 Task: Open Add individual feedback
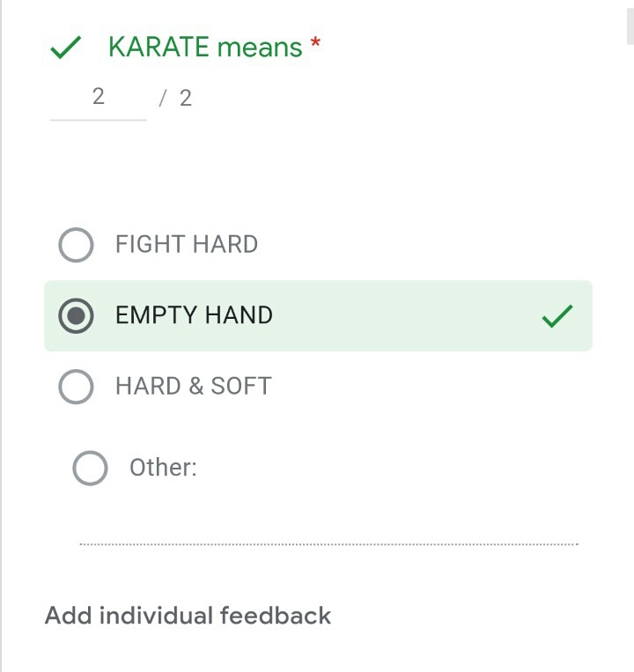coord(188,615)
